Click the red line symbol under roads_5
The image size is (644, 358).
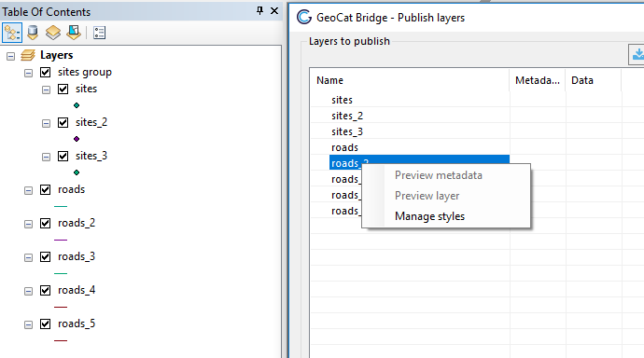point(61,340)
